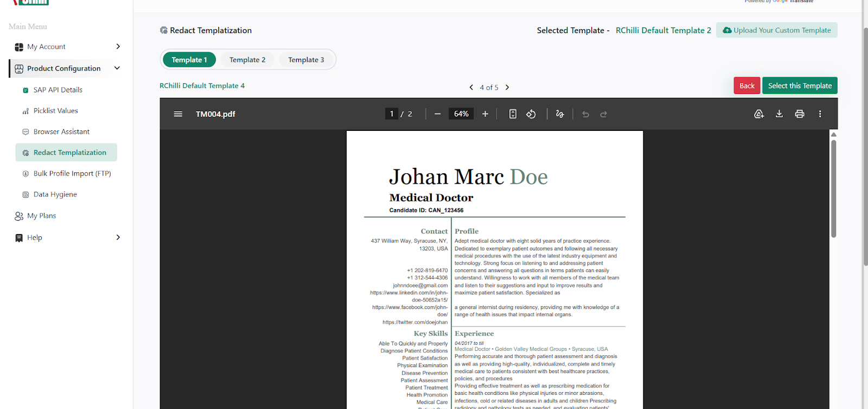Switch to Template 3 tab
The image size is (868, 409).
(x=306, y=60)
